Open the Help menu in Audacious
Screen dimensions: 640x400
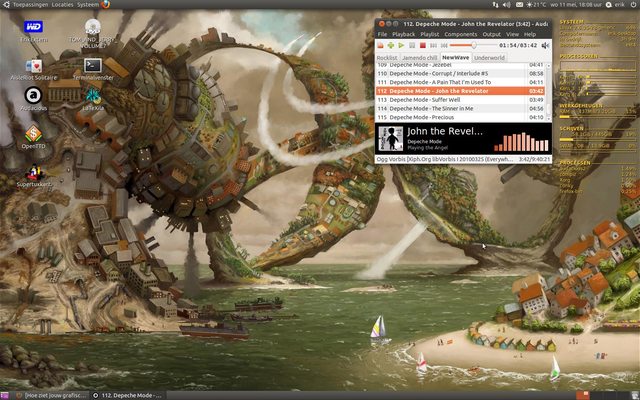(x=530, y=34)
